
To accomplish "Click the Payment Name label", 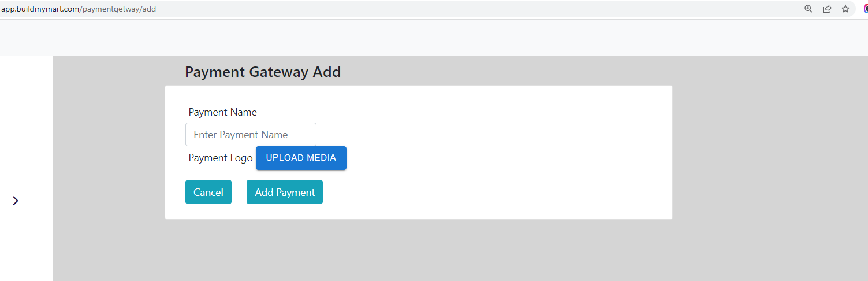I will coord(223,112).
